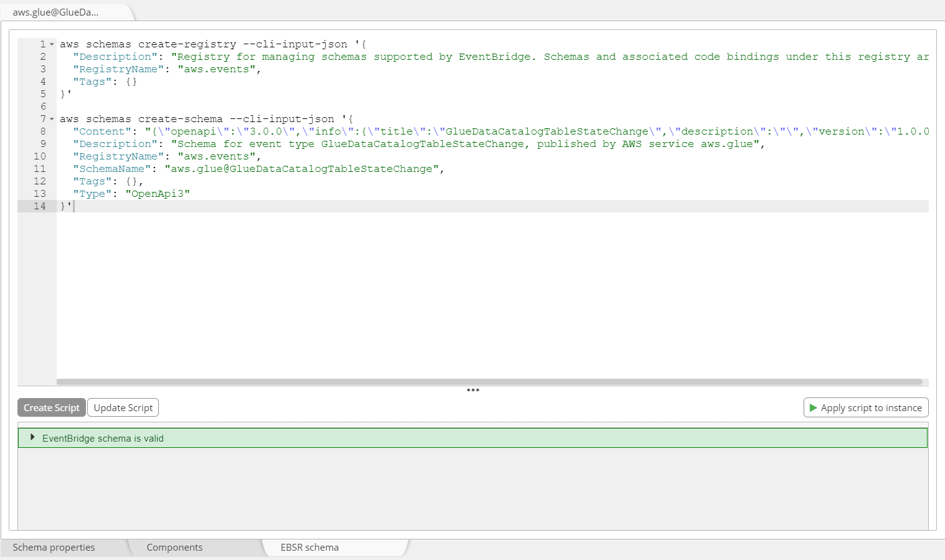Click "OpenApi3" value in the script
Screen dimensions: 945x560
click(x=158, y=194)
